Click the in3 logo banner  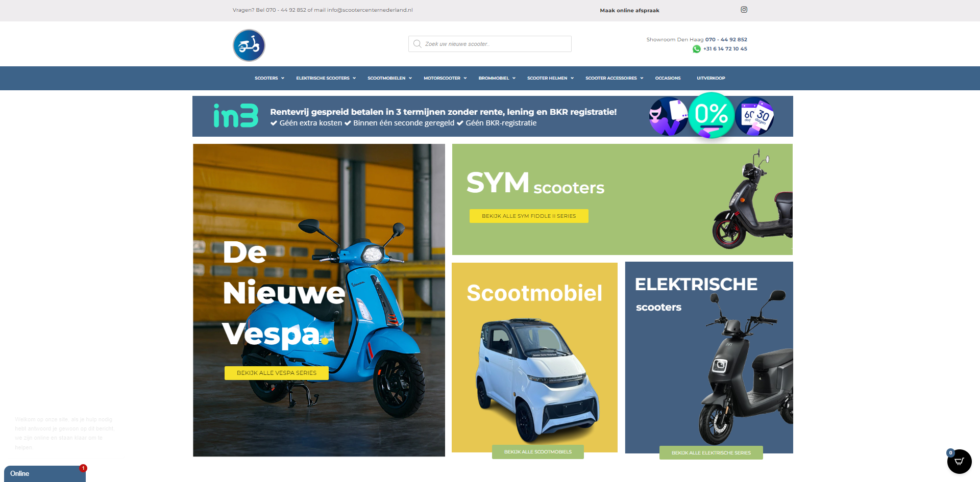coord(236,116)
